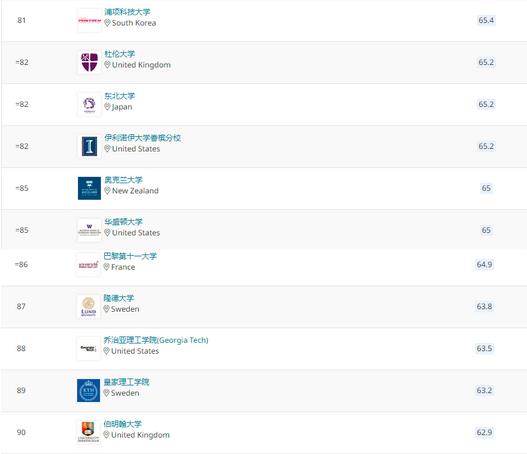Click location pin in Durham's United Kingdom row
The image size is (527, 454).
[107, 65]
